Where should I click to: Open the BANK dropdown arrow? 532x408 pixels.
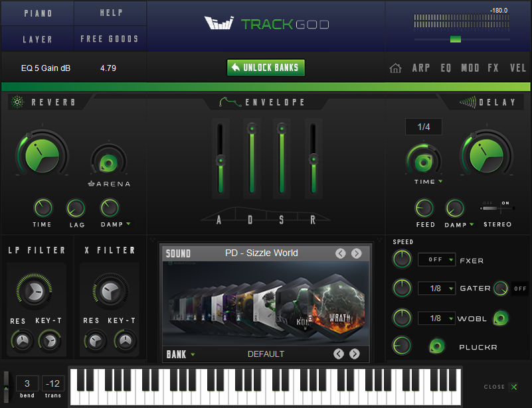click(193, 354)
